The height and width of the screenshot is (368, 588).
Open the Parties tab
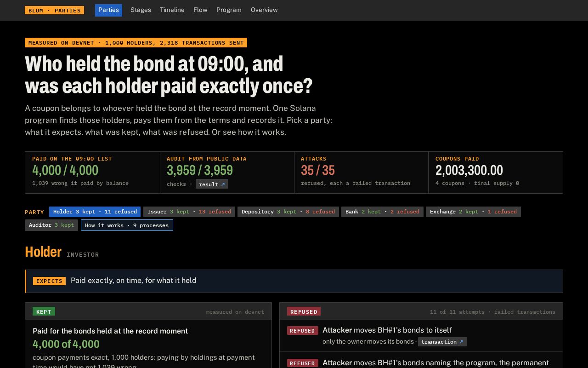(108, 10)
